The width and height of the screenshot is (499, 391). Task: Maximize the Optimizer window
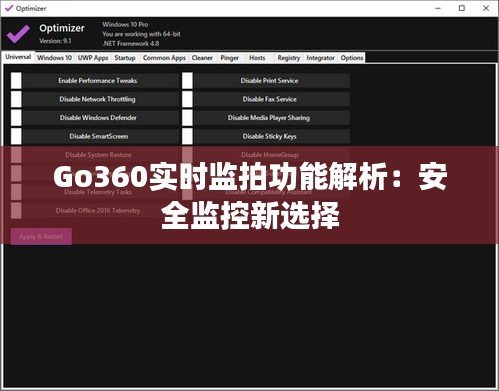[x=462, y=8]
